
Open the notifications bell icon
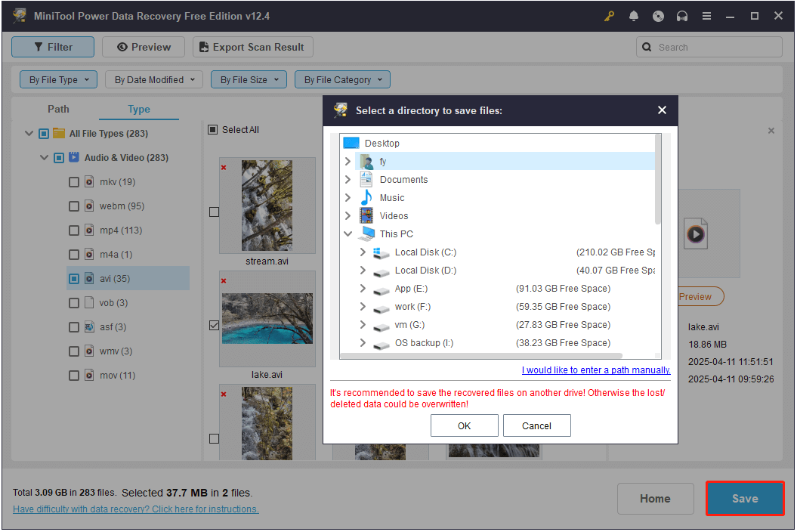(633, 17)
